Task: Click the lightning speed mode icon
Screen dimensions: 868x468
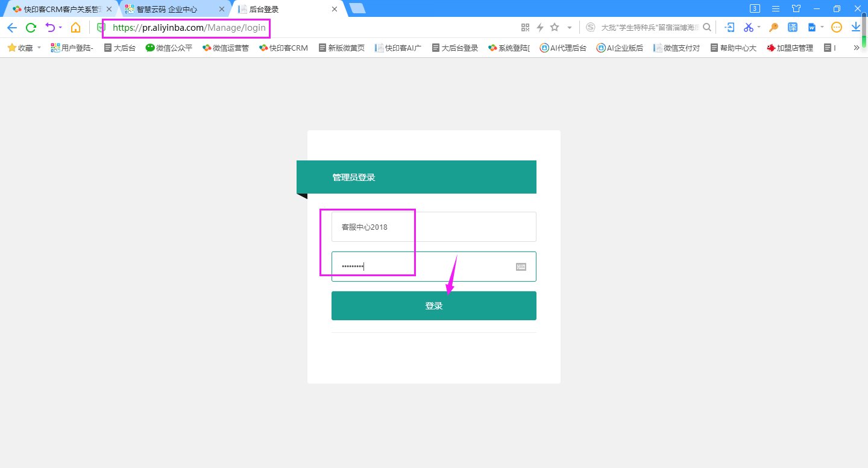Action: [x=540, y=27]
